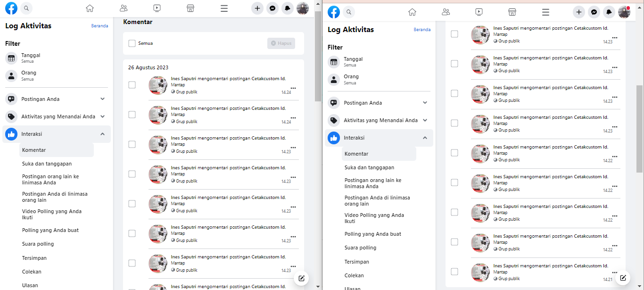Click left window vertical scrollbar thumb

point(318,57)
